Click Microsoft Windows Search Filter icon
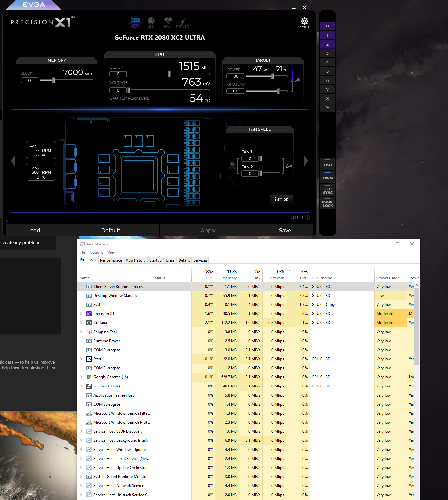448x500 pixels. tap(89, 413)
